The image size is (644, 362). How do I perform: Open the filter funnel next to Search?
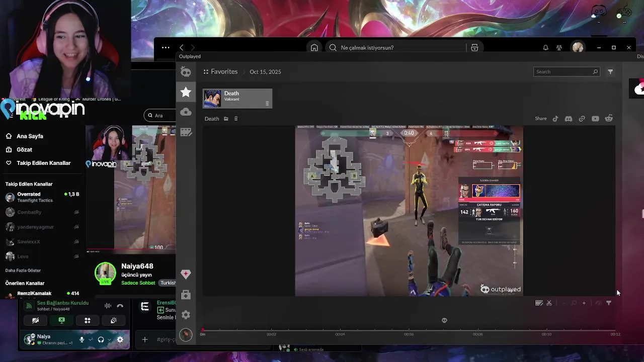point(610,72)
